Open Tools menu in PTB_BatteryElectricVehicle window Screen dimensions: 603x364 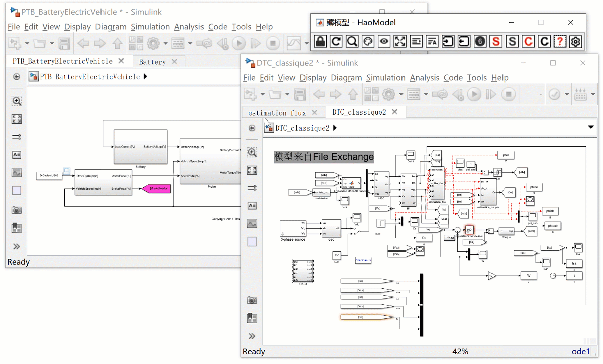click(x=241, y=27)
